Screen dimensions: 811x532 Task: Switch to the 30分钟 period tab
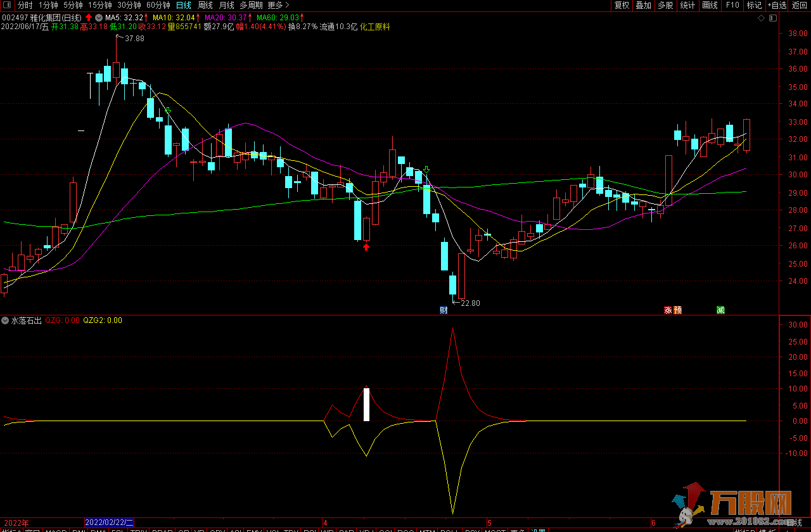(129, 5)
